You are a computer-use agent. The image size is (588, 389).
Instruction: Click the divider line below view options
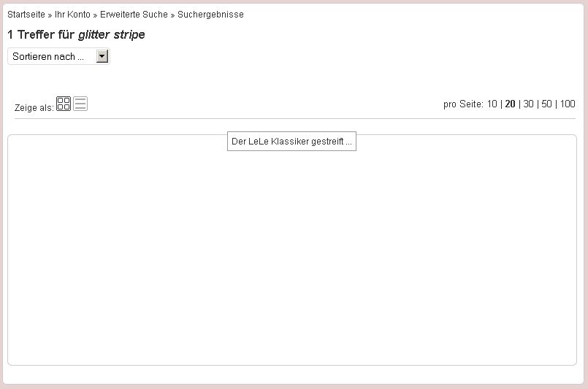[x=292, y=118]
